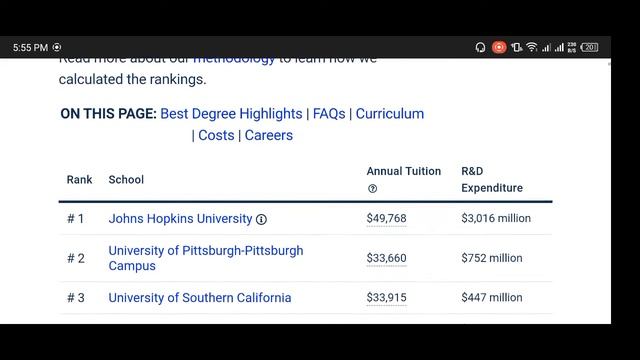Tap the network speed indicator
Screen dimensions: 640x360
(x=572, y=47)
